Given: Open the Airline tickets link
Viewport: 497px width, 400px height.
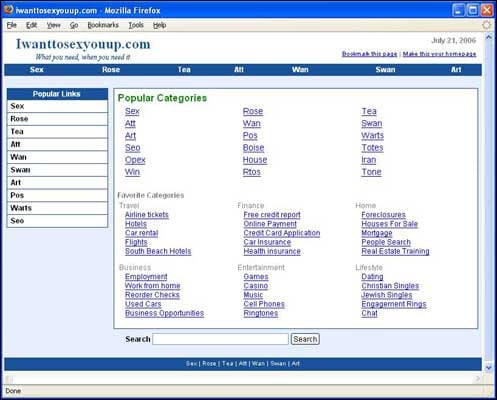Looking at the screenshot, I should coord(147,215).
